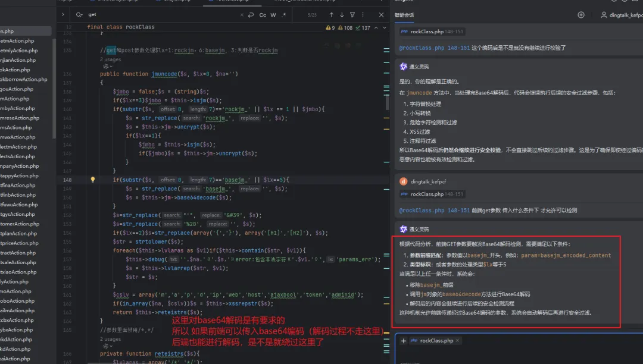The image size is (643, 364).
Task: Show 2 usages above reteistrs function
Action: pos(110,339)
